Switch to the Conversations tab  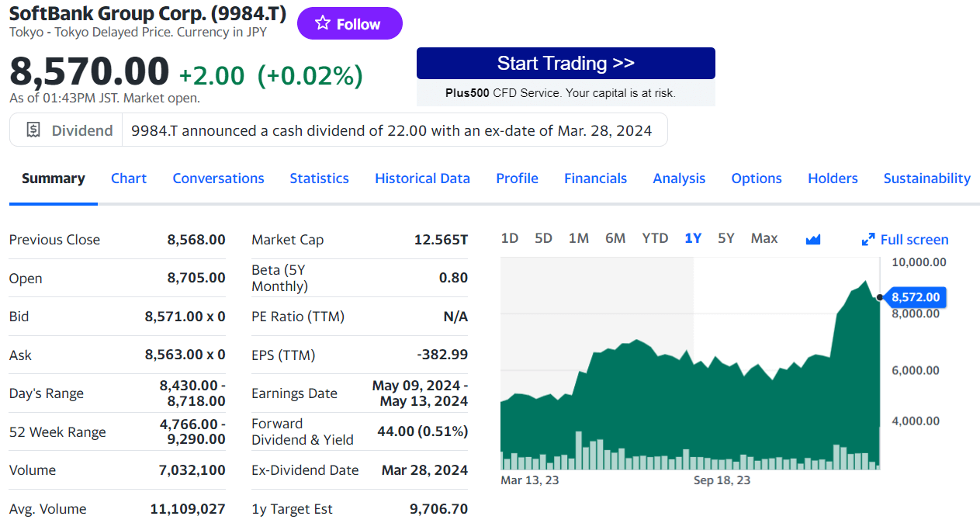point(218,178)
